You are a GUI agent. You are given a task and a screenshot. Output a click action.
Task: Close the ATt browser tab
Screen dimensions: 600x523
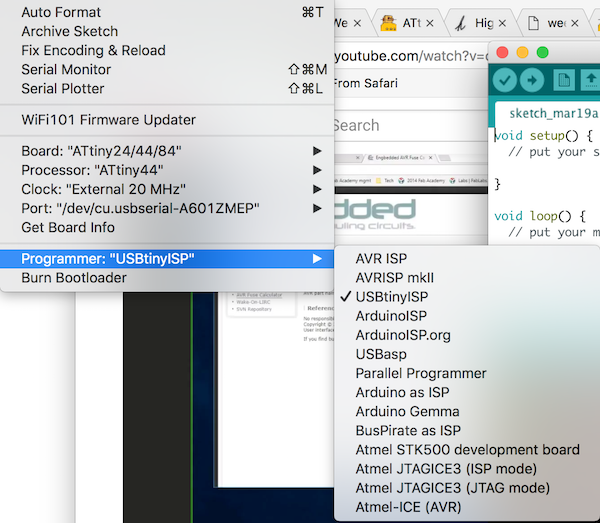click(x=430, y=23)
